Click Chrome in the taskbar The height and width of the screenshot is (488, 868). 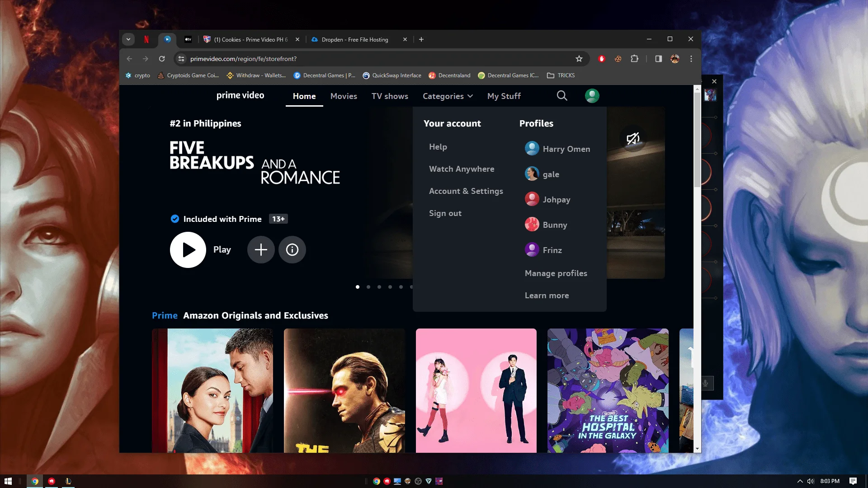tap(35, 481)
